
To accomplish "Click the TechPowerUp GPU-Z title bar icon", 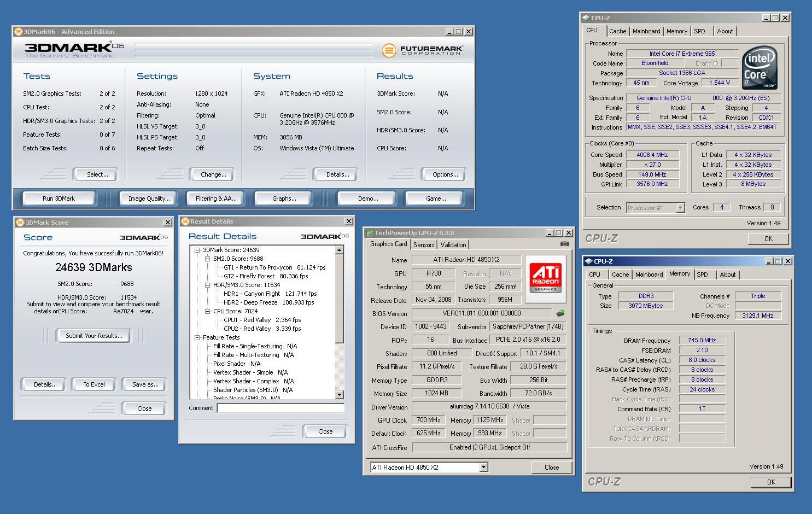I will pos(370,233).
